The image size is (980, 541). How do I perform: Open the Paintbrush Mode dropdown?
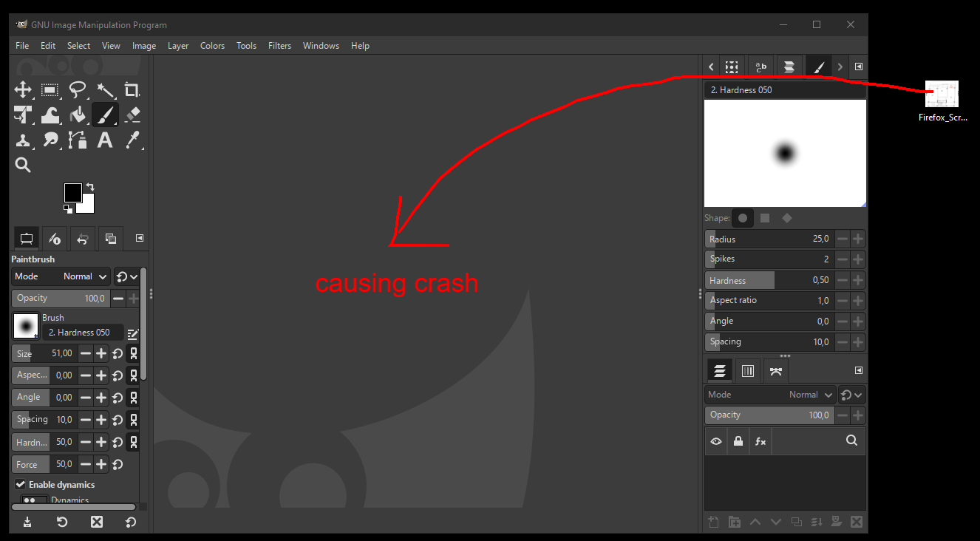[x=61, y=276]
